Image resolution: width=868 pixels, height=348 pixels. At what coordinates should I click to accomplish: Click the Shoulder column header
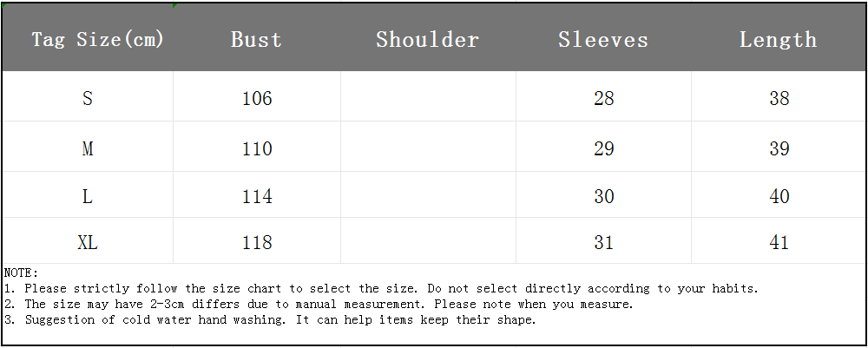point(428,39)
